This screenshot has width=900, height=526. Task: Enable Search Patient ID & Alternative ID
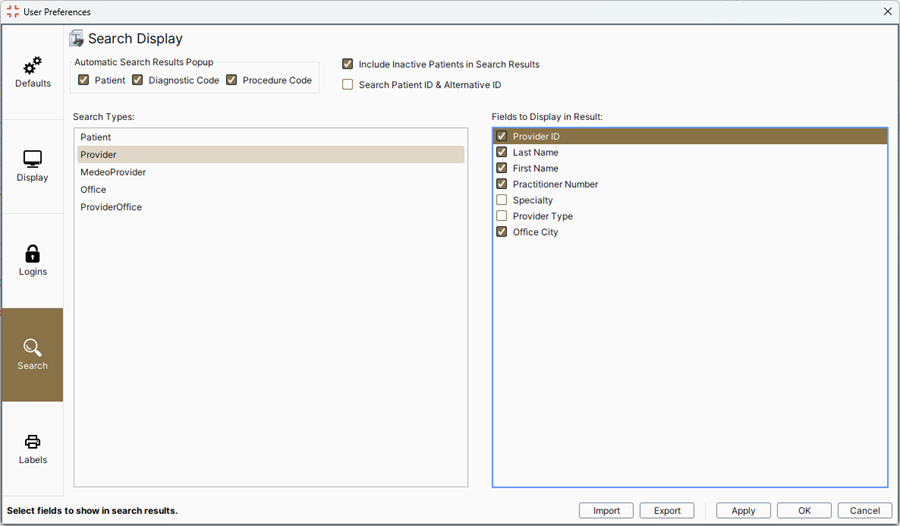[x=348, y=85]
